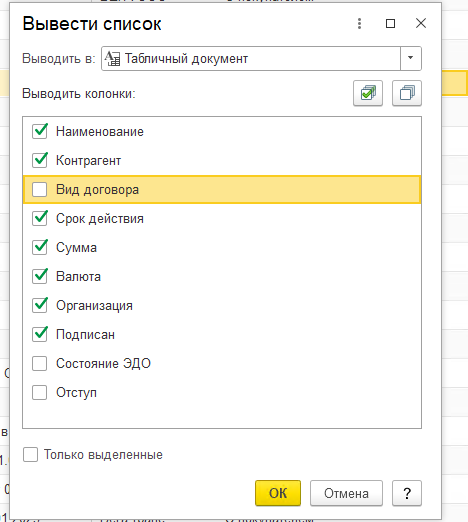Select the Организация row in list
The image size is (468, 522).
[x=222, y=305]
